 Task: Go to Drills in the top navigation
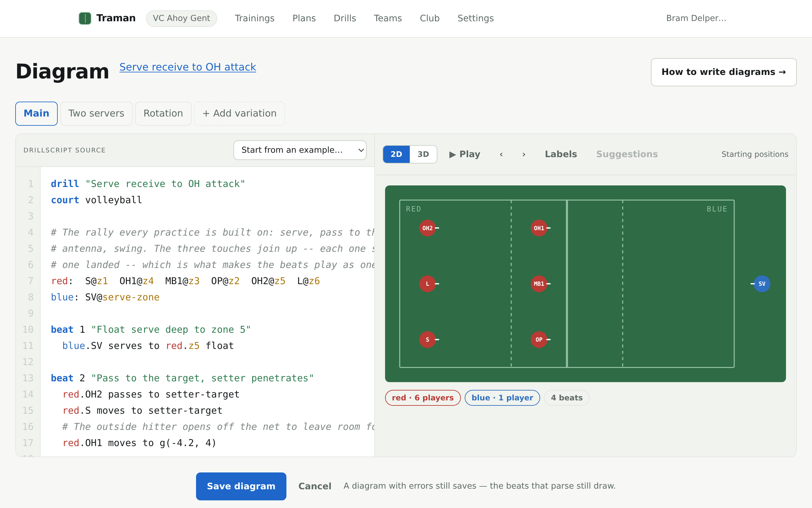pyautogui.click(x=344, y=18)
